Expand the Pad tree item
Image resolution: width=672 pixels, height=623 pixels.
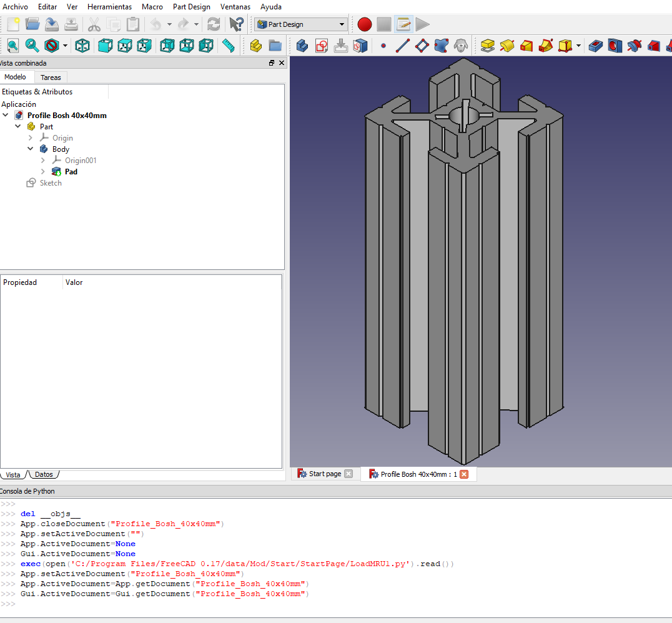(43, 171)
